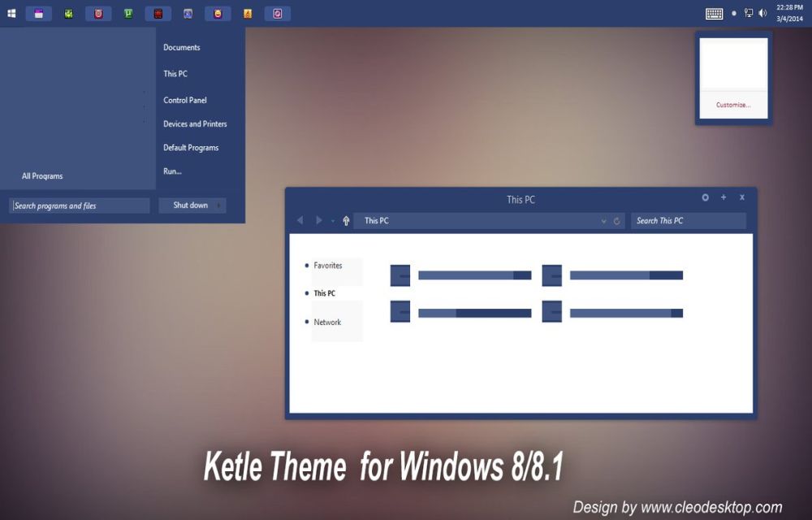Select the upper-right drive icon in This PC

[x=552, y=275]
